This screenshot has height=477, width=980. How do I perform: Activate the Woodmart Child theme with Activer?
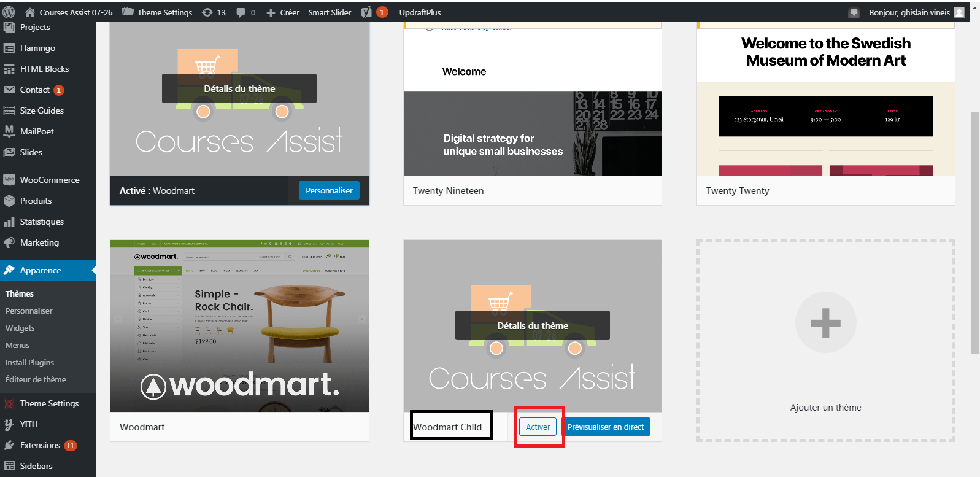(538, 427)
